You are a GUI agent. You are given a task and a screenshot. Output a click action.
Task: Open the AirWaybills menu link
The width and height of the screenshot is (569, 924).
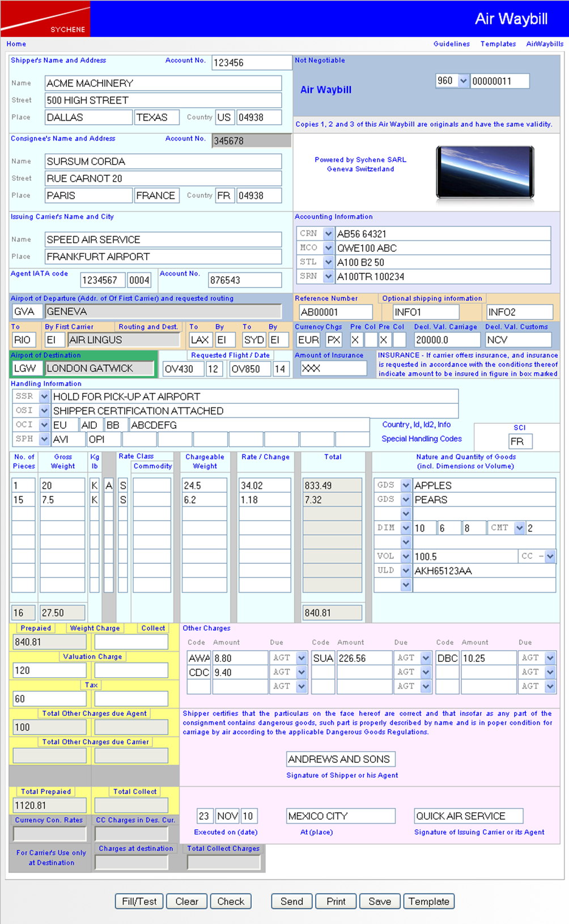click(545, 44)
